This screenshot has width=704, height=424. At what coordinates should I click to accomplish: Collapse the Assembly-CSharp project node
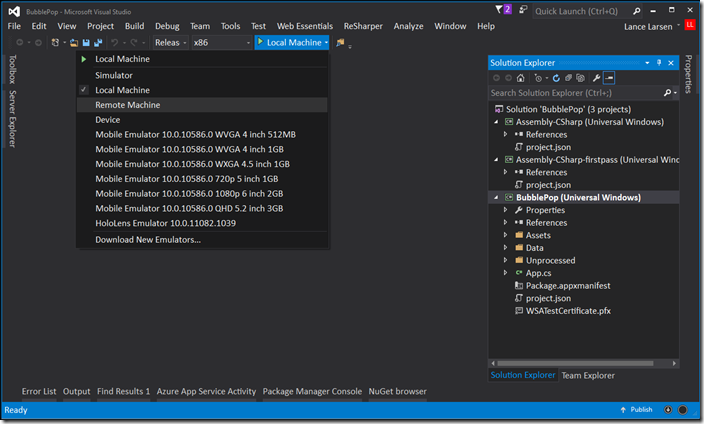496,122
